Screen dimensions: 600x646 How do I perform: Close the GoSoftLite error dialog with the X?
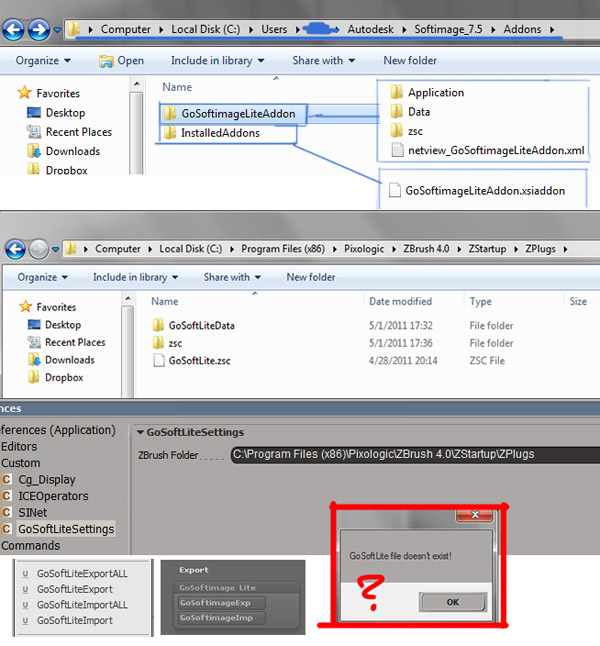[x=474, y=515]
